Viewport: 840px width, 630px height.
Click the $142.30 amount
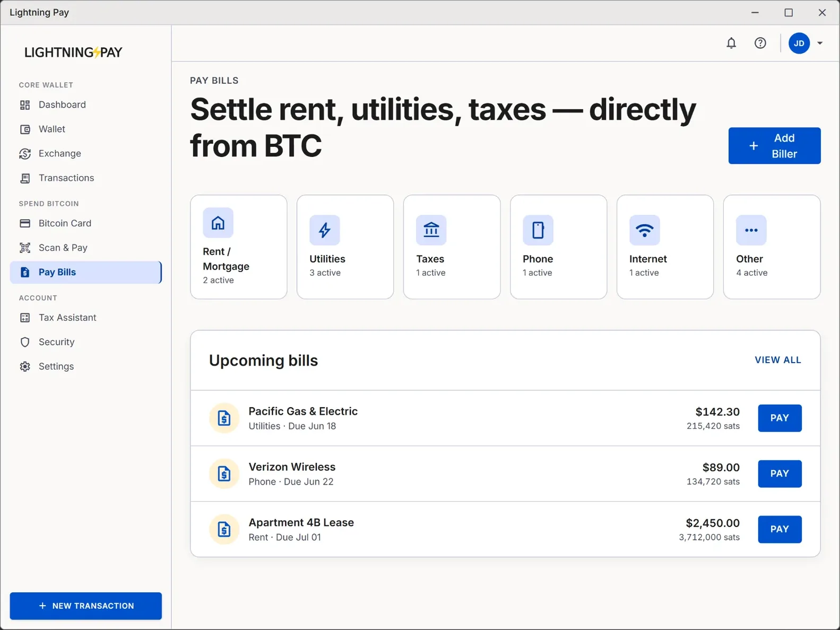717,412
